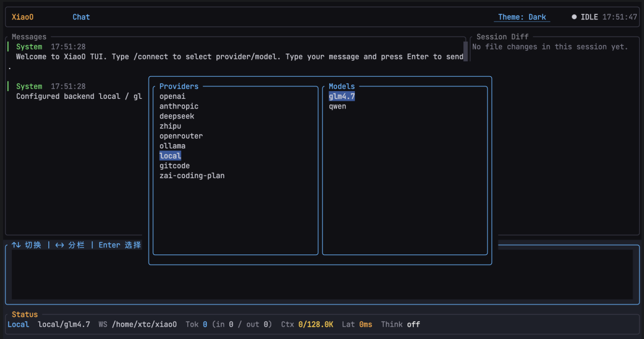The height and width of the screenshot is (339, 644).
Task: Click the Tok 0 token counter
Action: coord(196,324)
